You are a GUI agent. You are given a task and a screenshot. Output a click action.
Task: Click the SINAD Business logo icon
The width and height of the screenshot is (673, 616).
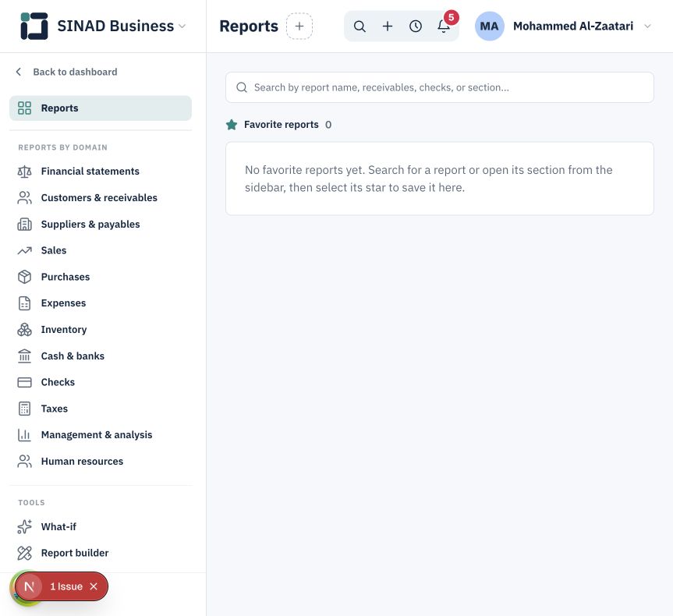coord(34,27)
